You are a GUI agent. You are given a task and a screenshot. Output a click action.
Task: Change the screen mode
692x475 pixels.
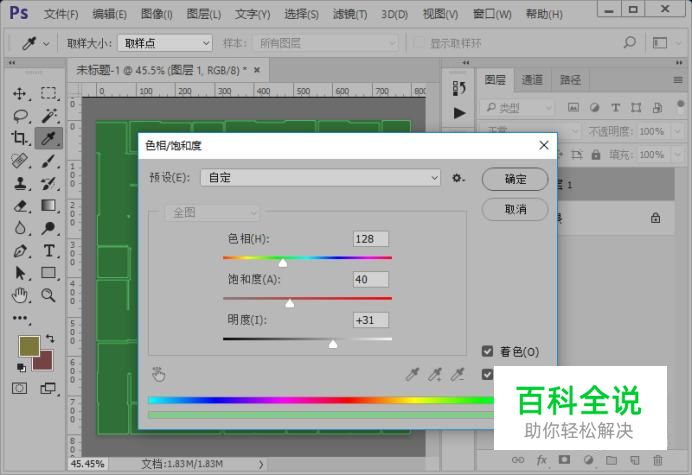48,388
